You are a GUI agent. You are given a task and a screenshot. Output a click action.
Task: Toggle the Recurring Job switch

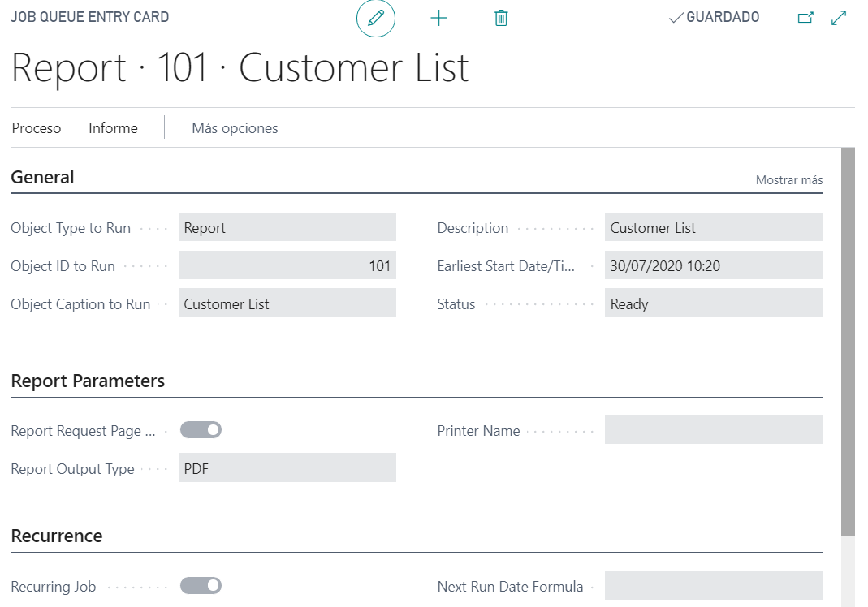201,585
